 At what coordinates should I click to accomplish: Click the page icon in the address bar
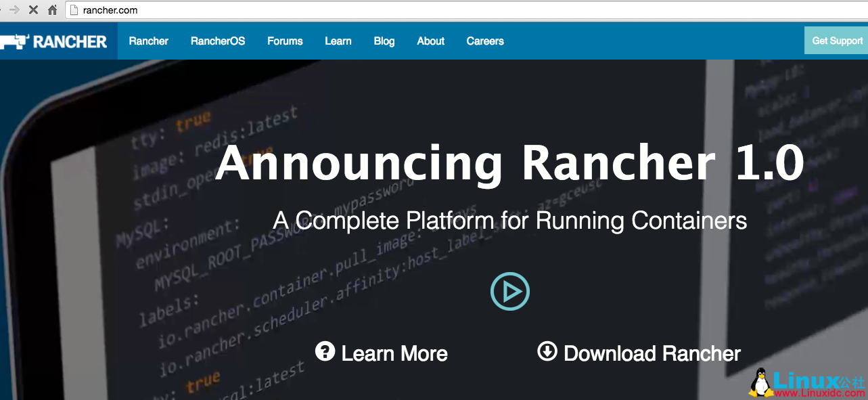coord(74,10)
